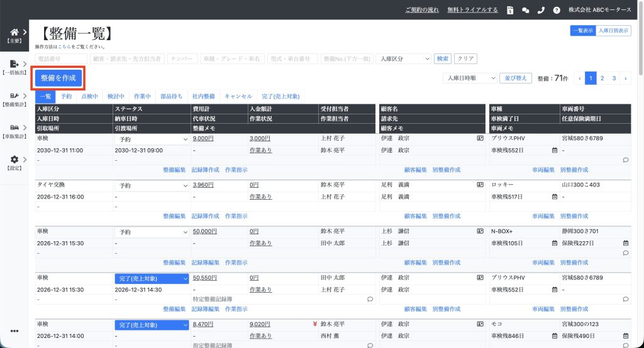Click the 【一括抽出】 export icon in sidebar

[14, 64]
